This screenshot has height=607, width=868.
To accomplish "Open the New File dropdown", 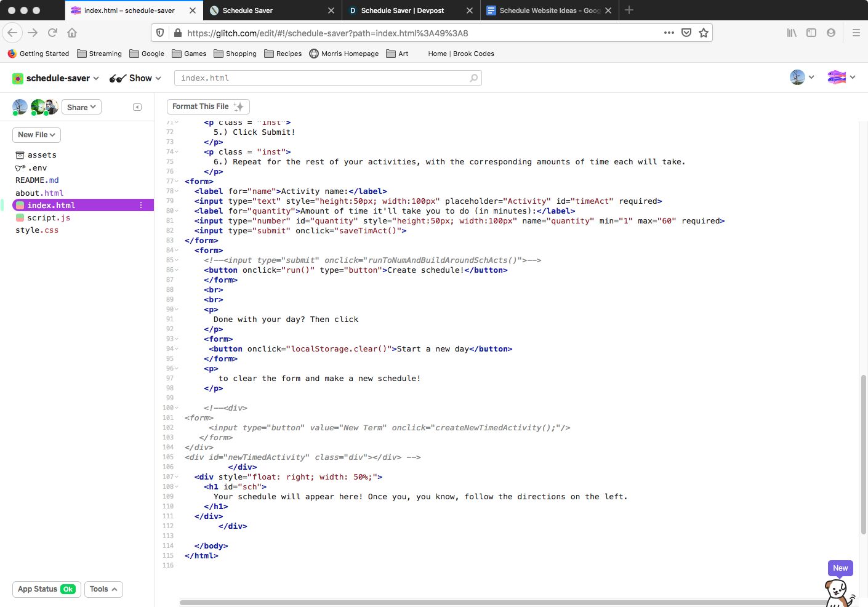I will 36,135.
